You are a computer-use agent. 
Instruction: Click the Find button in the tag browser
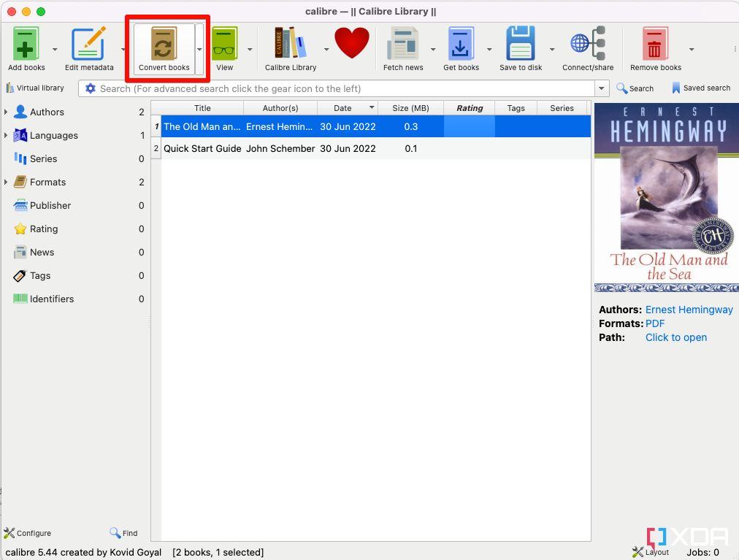click(123, 533)
